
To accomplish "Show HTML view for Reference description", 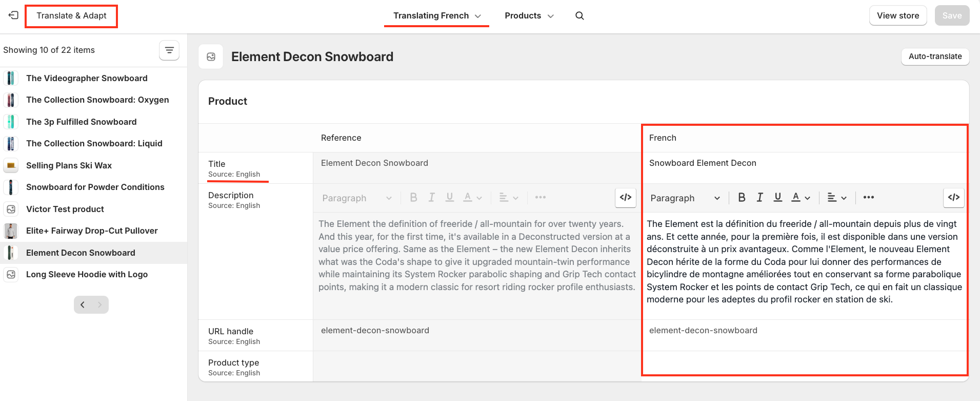I will [x=626, y=198].
